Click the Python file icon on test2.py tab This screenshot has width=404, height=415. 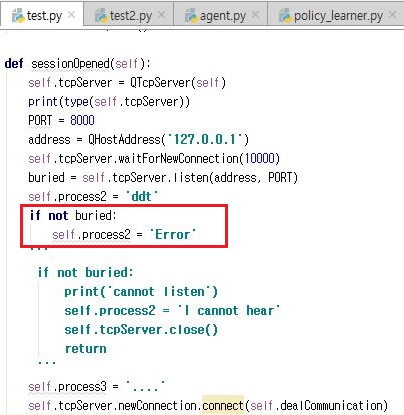tap(101, 15)
